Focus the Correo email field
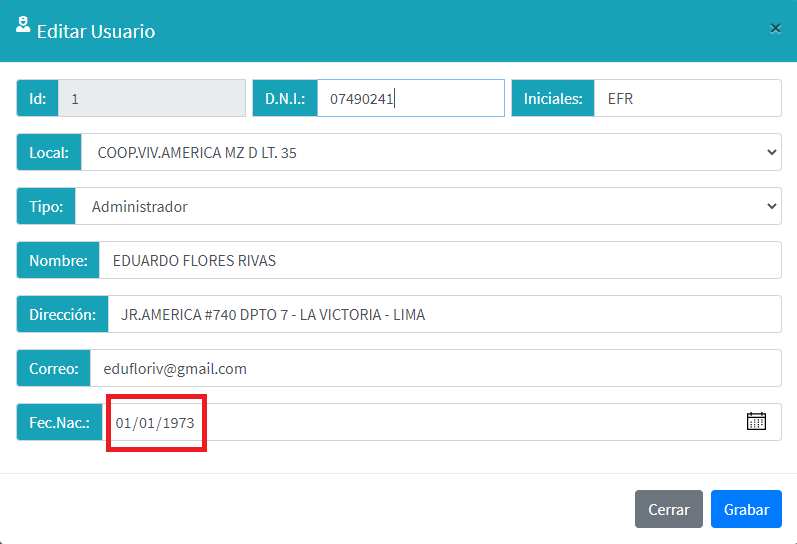797x544 pixels. pyautogui.click(x=435, y=369)
